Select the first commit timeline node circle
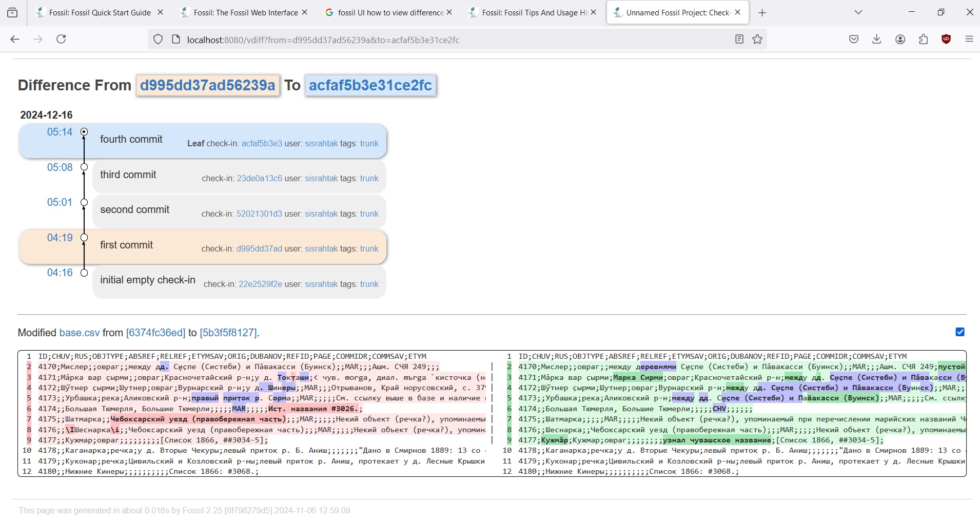Image resolution: width=980 pixels, height=520 pixels. [84, 238]
